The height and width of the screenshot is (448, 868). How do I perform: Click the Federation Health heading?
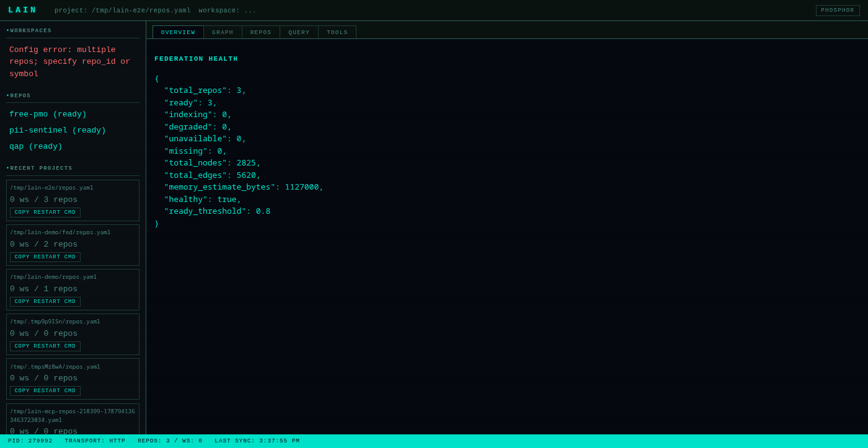(196, 59)
